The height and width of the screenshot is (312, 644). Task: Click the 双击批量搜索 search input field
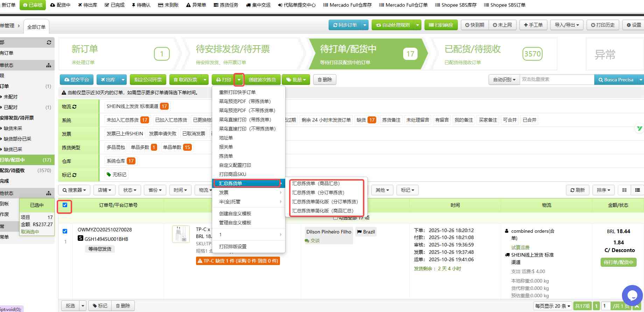tap(556, 80)
